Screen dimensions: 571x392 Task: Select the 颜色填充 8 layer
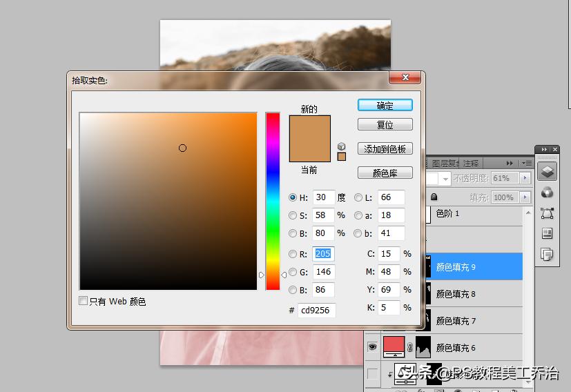[474, 293]
